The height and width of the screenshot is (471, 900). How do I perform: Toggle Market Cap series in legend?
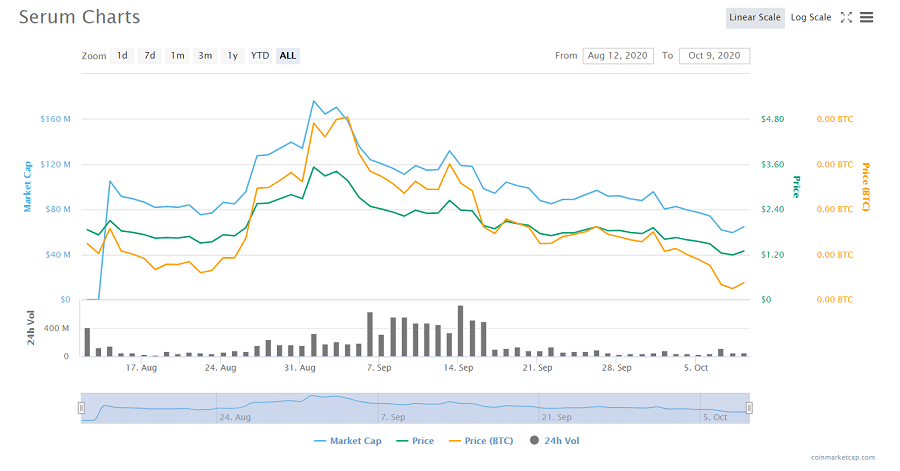(x=346, y=440)
